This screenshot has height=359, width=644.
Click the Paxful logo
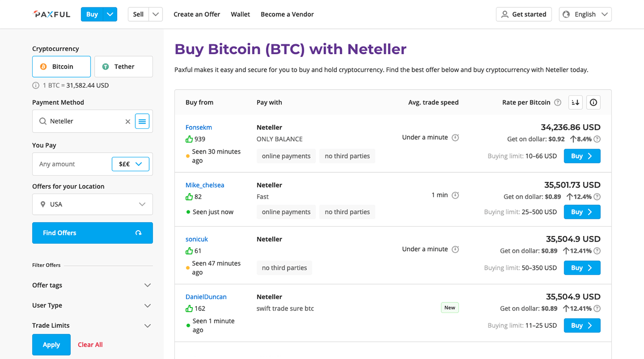tap(52, 14)
